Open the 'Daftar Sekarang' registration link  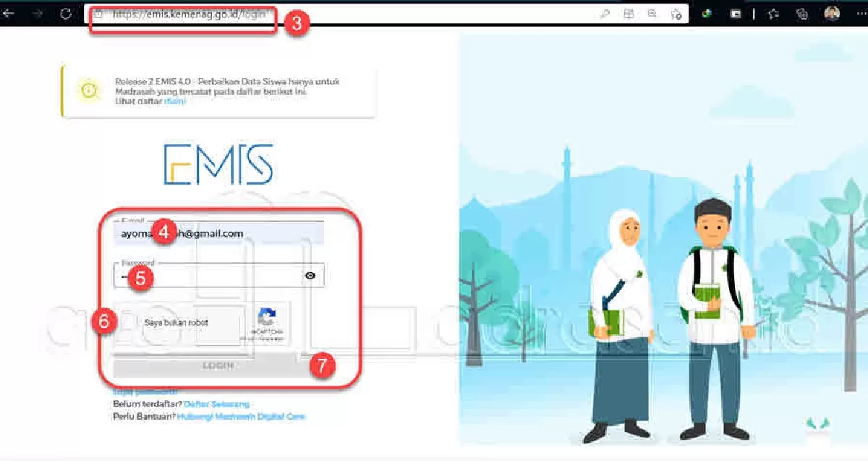(217, 404)
